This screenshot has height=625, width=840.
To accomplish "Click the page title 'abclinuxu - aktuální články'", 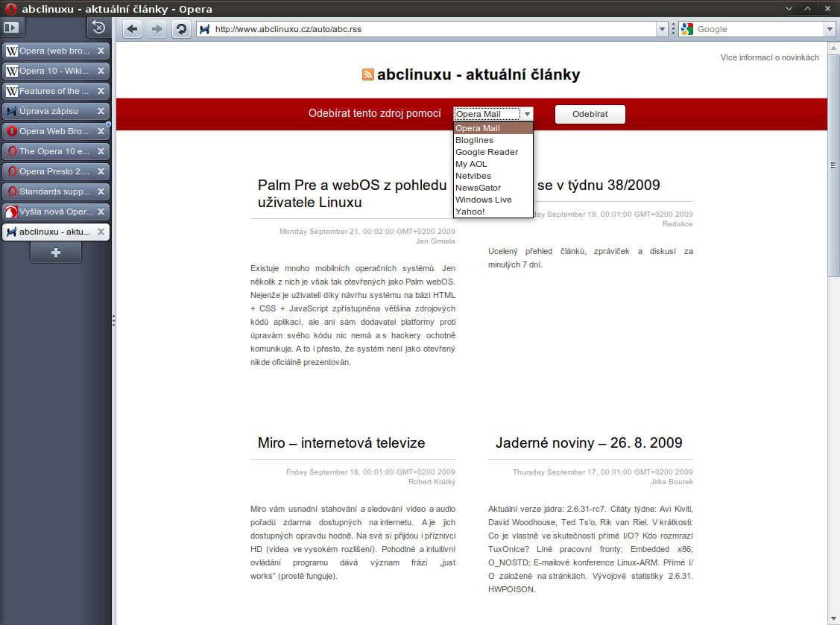I will click(479, 74).
